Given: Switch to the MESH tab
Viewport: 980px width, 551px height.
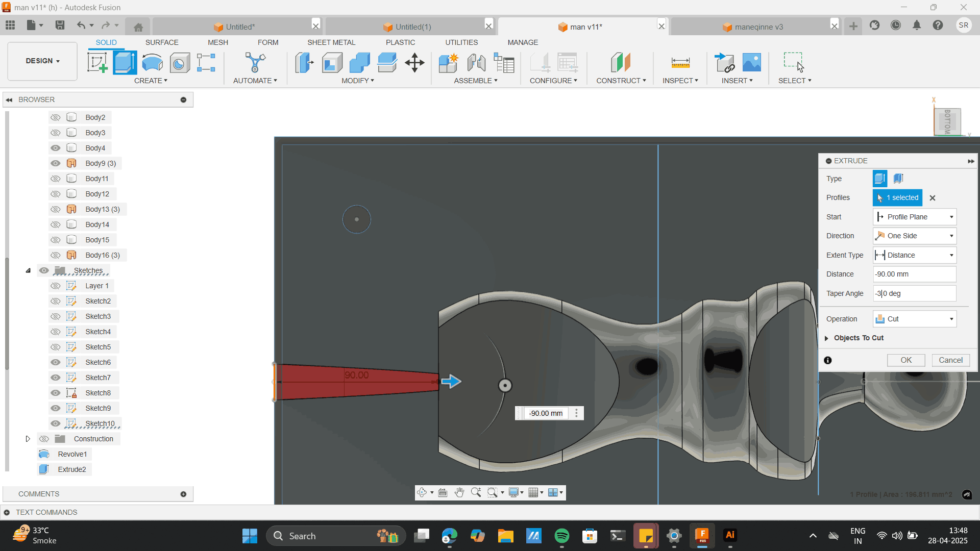Looking at the screenshot, I should tap(218, 42).
